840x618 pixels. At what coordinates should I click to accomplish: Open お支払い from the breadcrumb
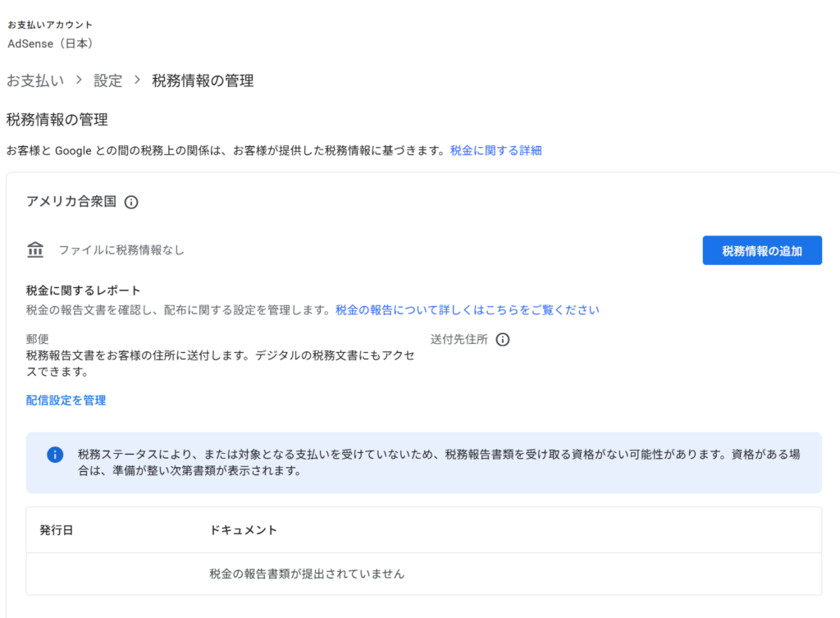pos(34,80)
